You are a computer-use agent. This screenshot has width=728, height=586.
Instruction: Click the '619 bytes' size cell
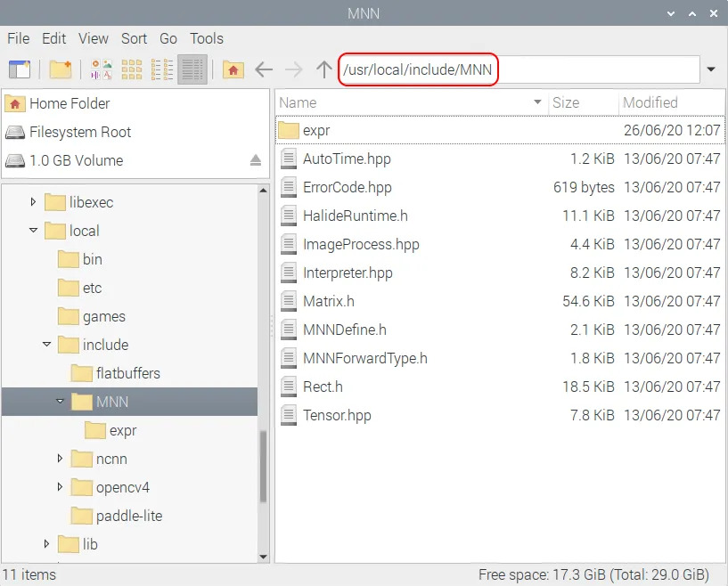(584, 187)
